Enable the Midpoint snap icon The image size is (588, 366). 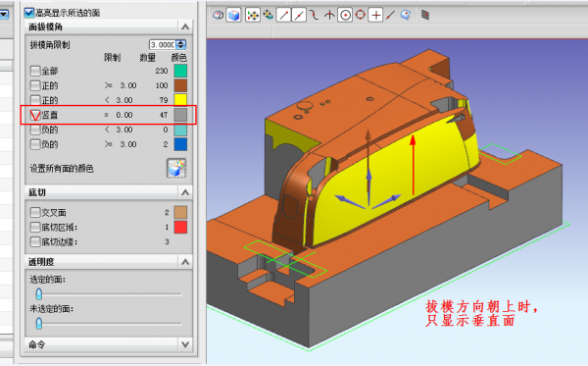(x=299, y=16)
